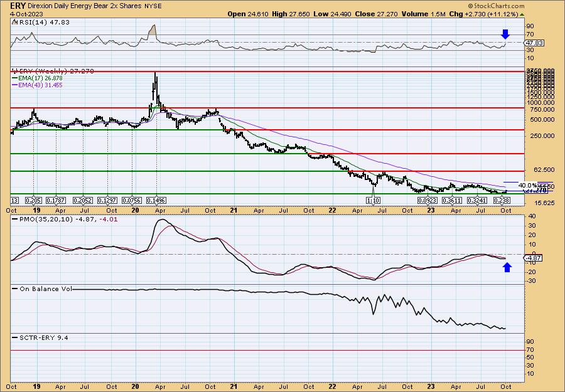The height and width of the screenshot is (392, 565).
Task: Click the 47.83 RSI value tag on axis
Action: pos(534,43)
